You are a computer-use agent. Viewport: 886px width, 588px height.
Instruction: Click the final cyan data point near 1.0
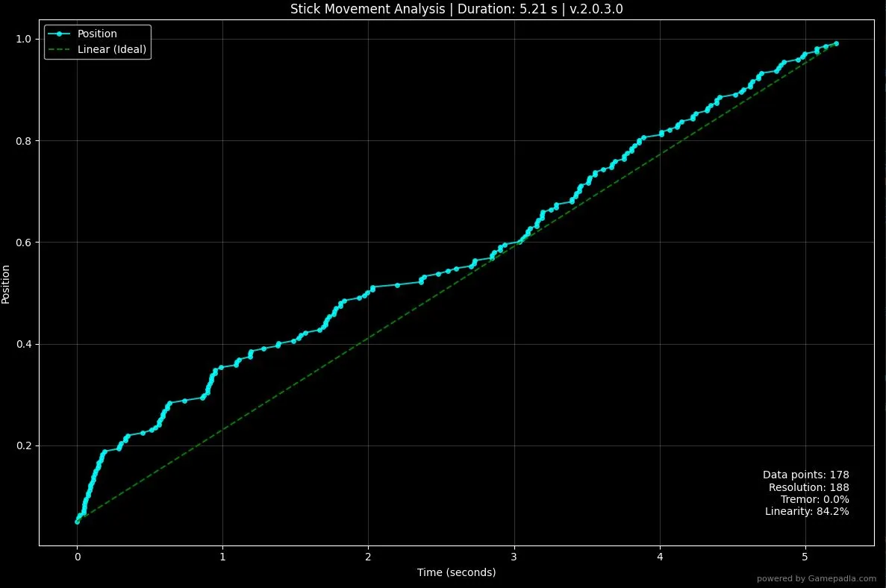pyautogui.click(x=836, y=43)
